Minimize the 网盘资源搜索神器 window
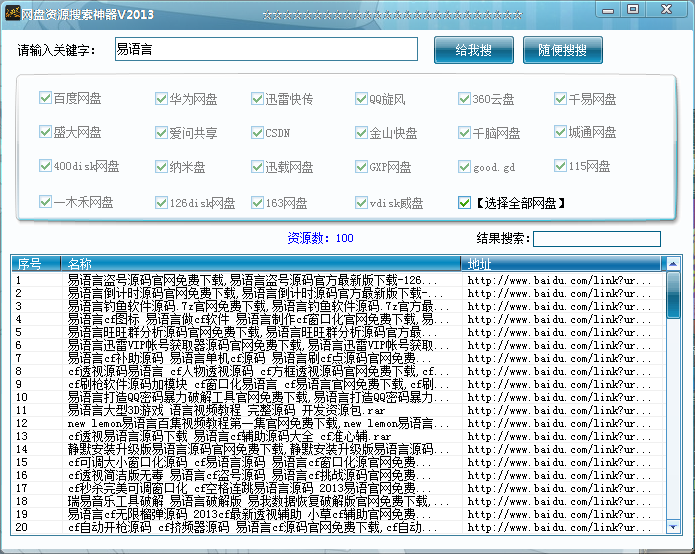695x554 pixels. click(x=608, y=10)
